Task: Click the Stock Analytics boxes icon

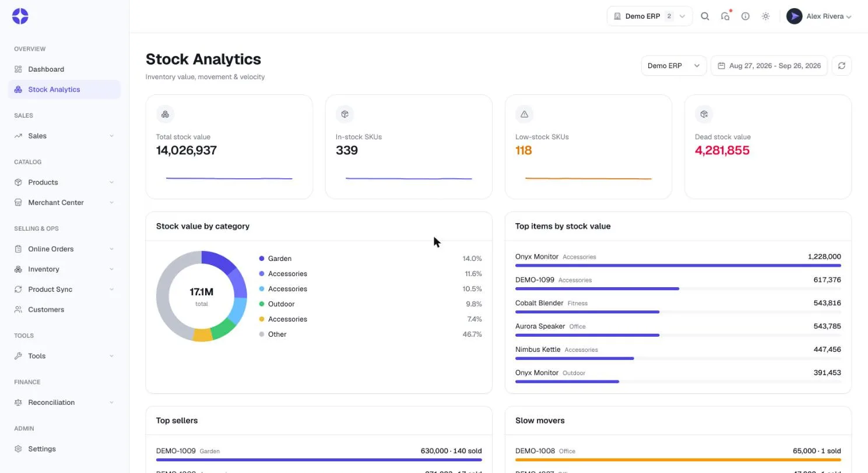Action: click(18, 90)
